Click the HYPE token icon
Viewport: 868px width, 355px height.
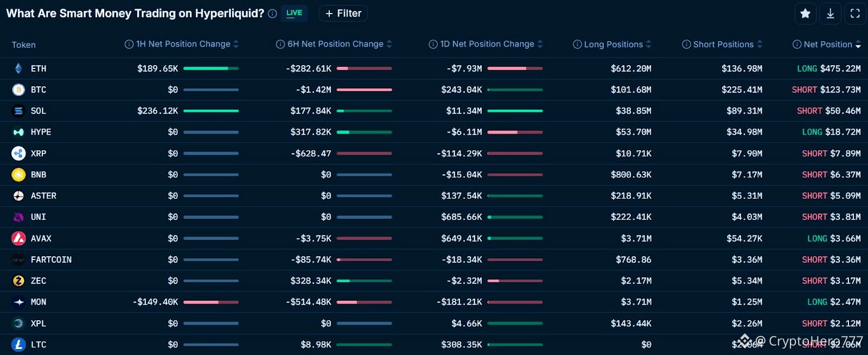point(18,132)
